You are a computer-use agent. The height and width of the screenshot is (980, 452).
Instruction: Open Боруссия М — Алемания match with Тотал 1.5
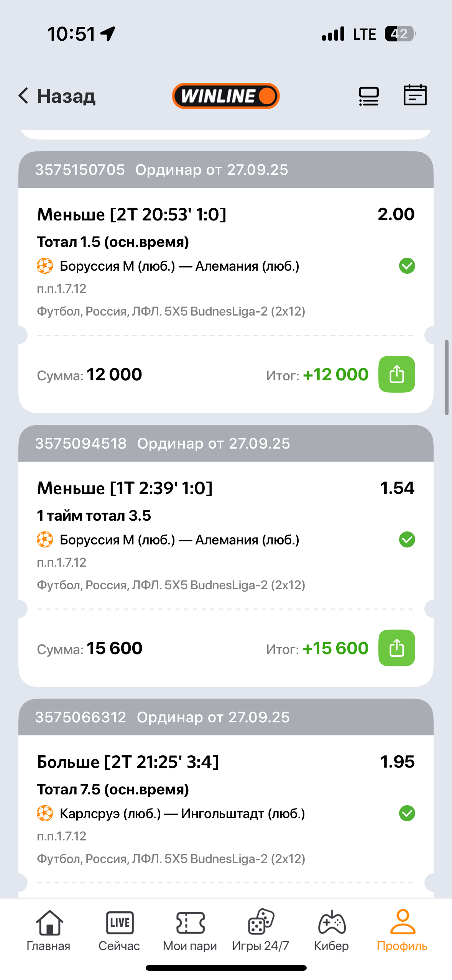click(x=179, y=266)
